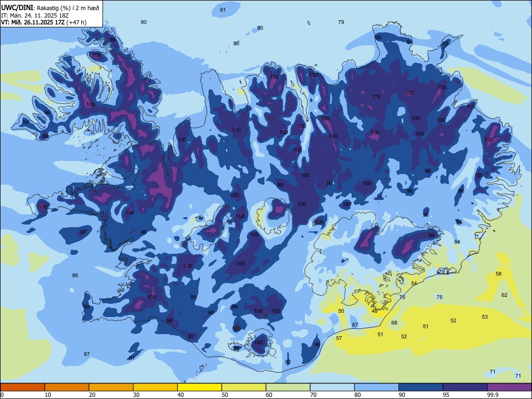Click the humidity value 68 near the south coast
Viewport: 532px width, 399px height.
(394, 322)
